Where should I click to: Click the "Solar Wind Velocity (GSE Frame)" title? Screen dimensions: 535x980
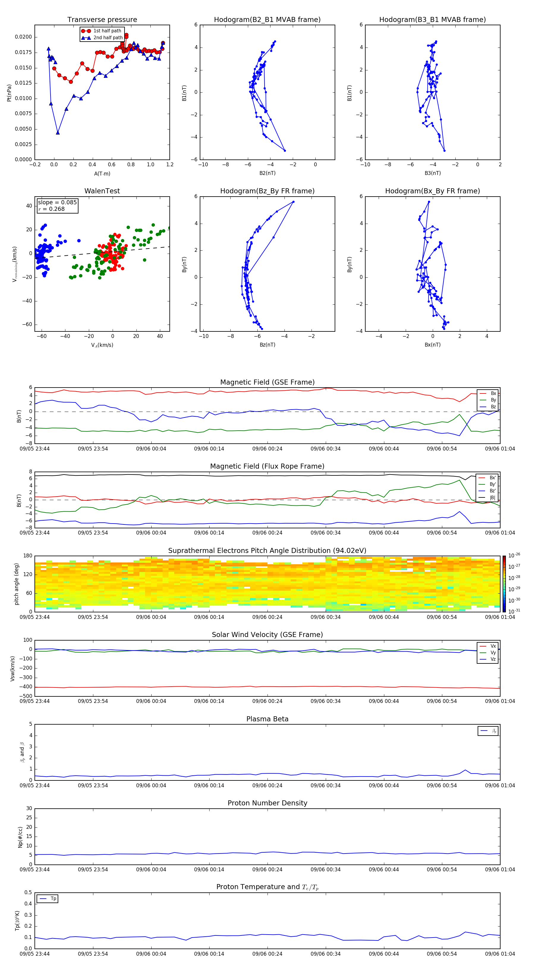(267, 635)
